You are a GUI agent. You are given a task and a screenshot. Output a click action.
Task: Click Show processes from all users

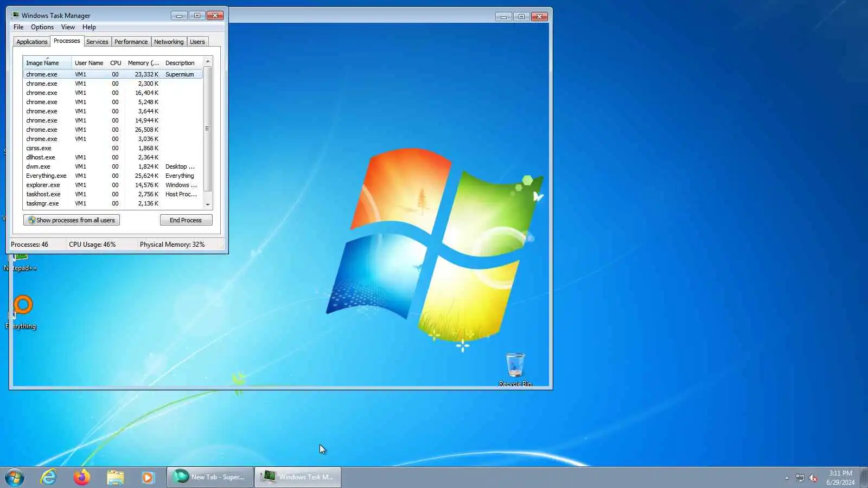[x=72, y=220]
